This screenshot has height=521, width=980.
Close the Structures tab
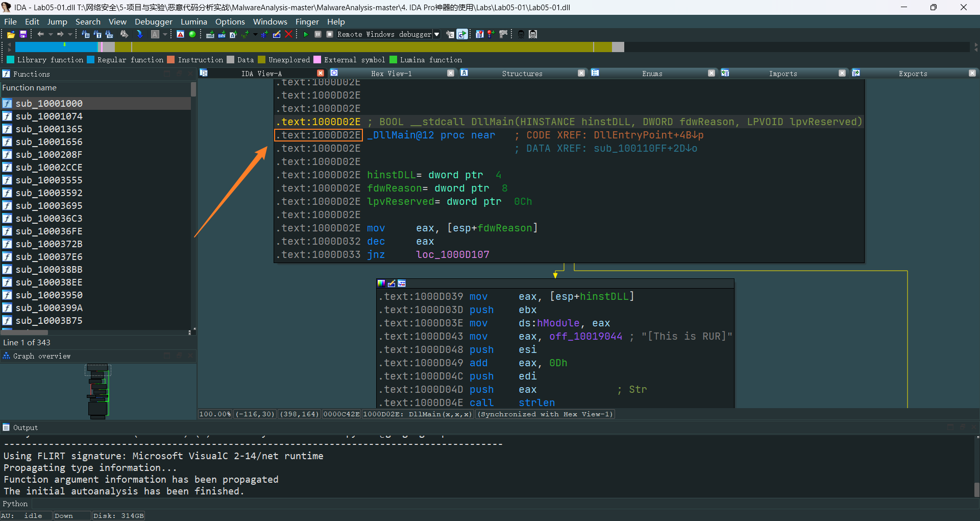point(581,73)
